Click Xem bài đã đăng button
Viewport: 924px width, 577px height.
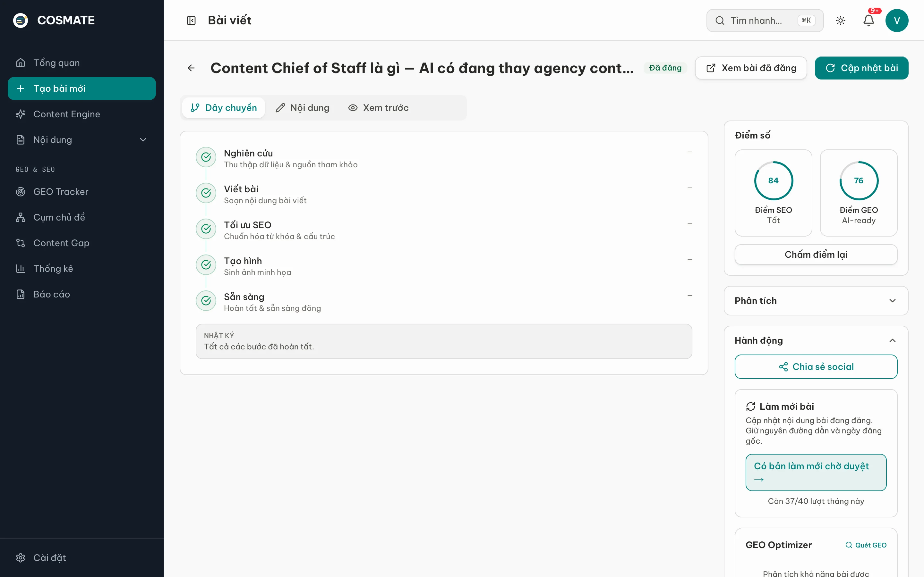click(751, 68)
